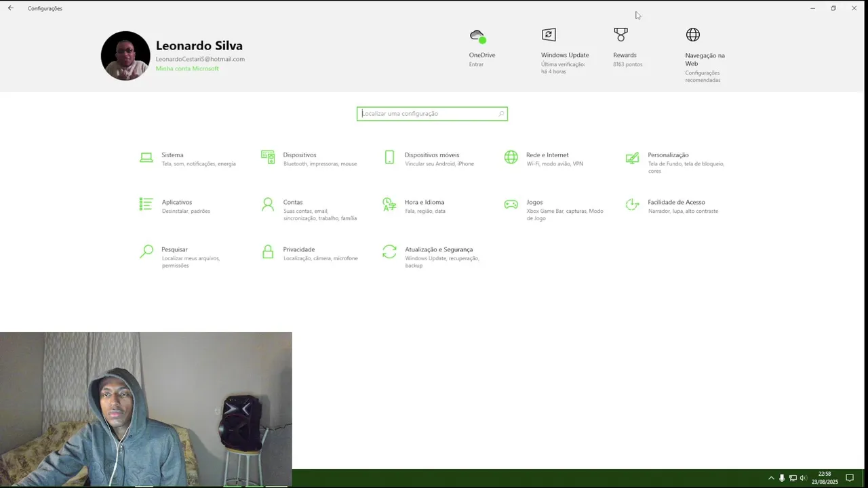Click the Facilidade de Acesso label
The image size is (868, 488).
676,202
